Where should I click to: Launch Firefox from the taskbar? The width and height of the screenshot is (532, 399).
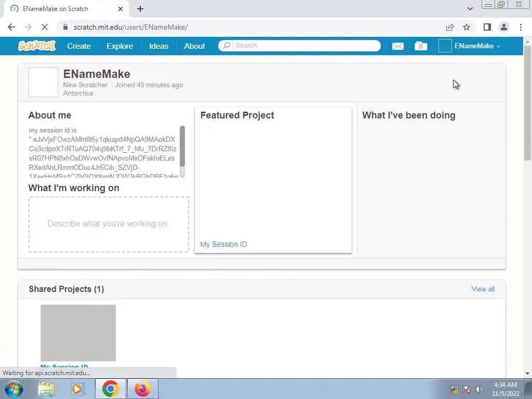[x=143, y=389]
